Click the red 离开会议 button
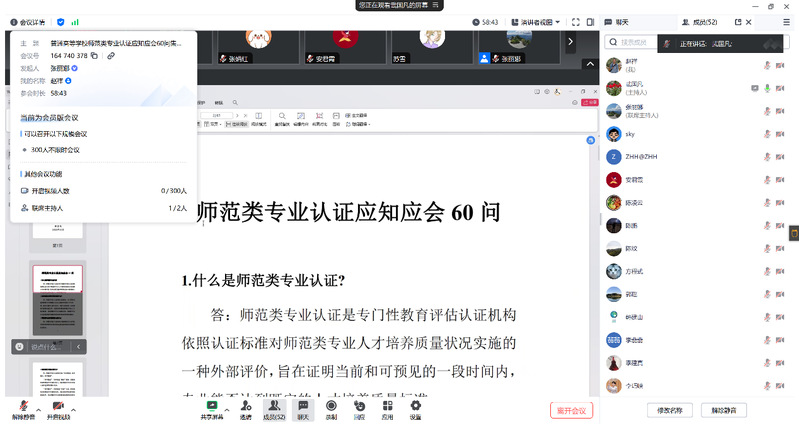This screenshot has height=428, width=799. point(573,410)
